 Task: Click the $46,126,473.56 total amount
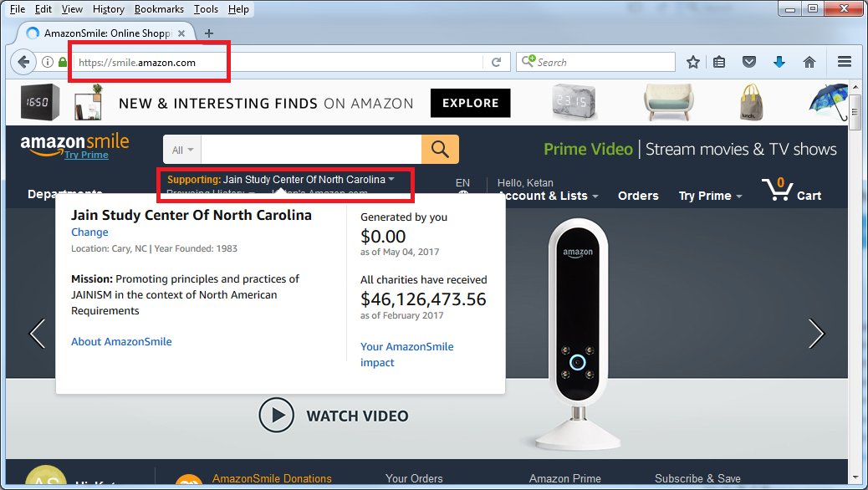[x=423, y=299]
